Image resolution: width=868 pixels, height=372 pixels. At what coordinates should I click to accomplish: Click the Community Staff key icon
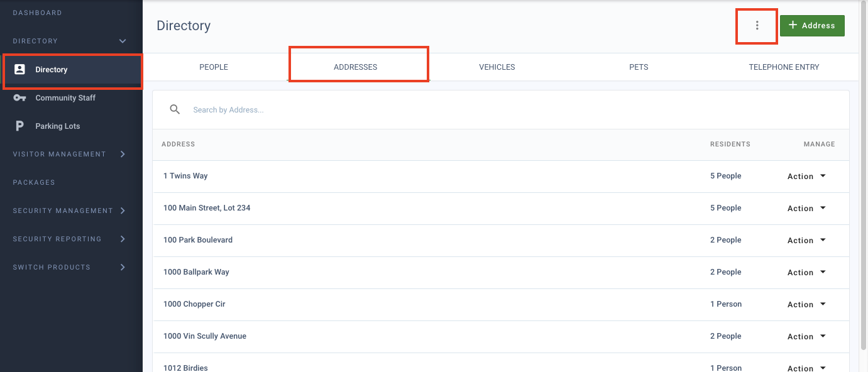click(x=19, y=97)
